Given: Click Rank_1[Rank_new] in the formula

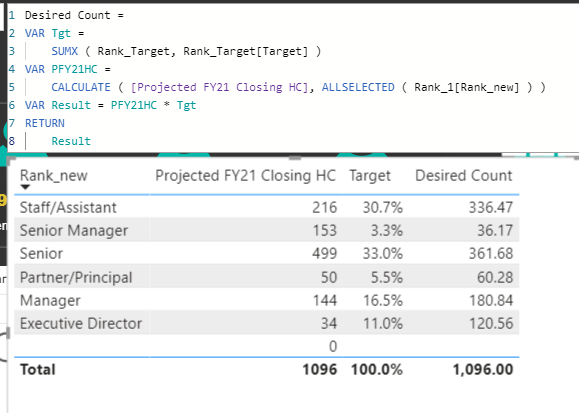Looking at the screenshot, I should pyautogui.click(x=467, y=87).
